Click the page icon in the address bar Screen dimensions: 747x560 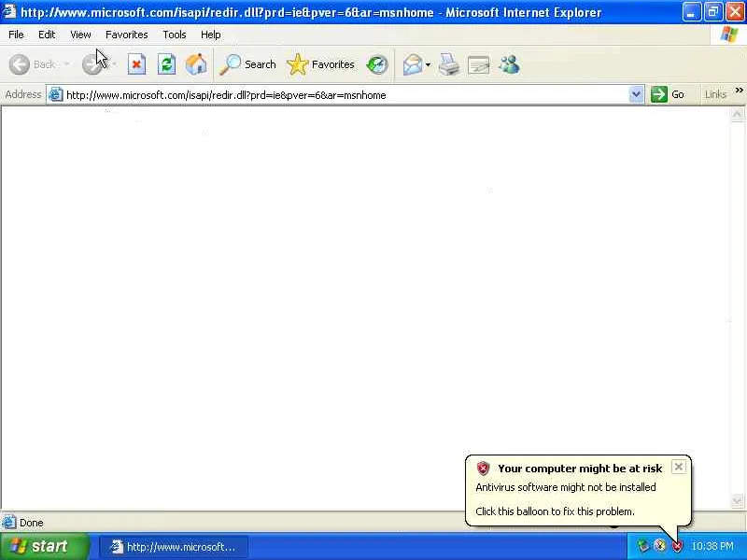(55, 95)
